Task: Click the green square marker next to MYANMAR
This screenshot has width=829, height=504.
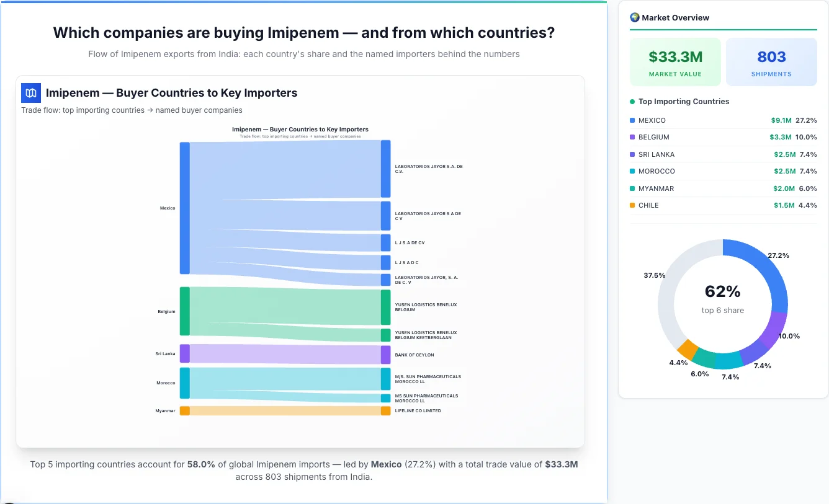Action: 632,188
